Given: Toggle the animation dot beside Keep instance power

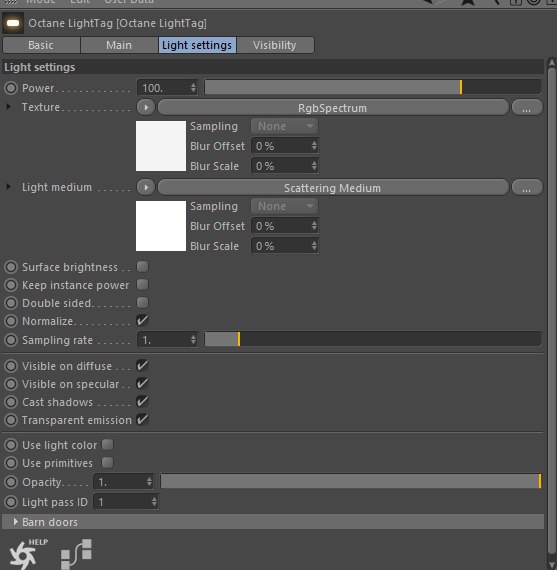Looking at the screenshot, I should coord(11,285).
